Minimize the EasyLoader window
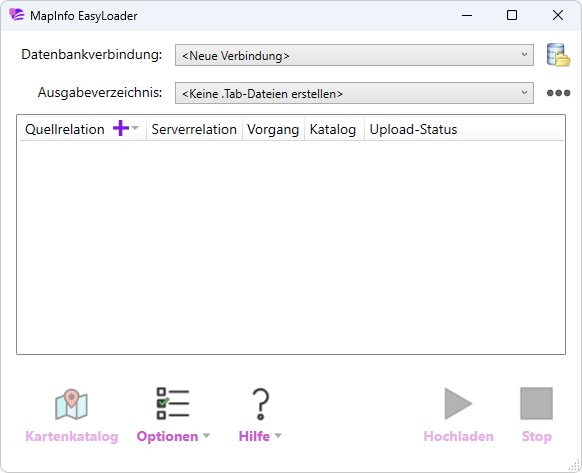This screenshot has width=582, height=473. pos(467,15)
